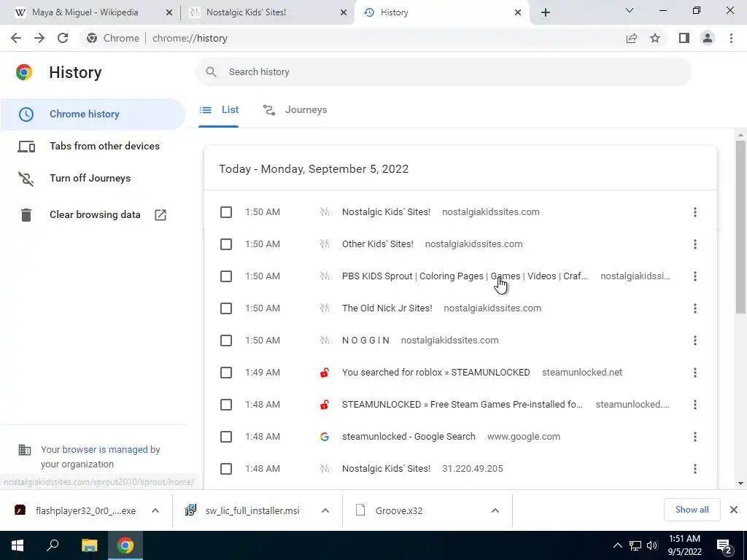Open Clear browsing data
The image size is (747, 560).
pyautogui.click(x=93, y=215)
